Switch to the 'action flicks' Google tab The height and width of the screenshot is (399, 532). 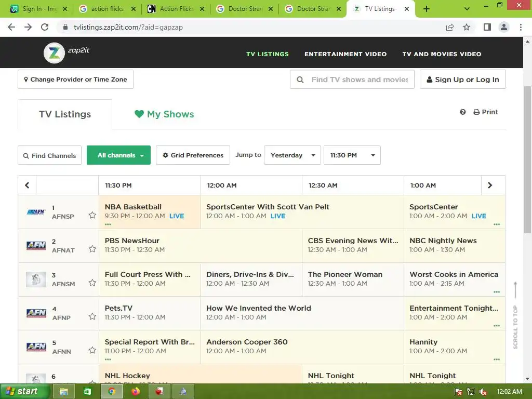(x=107, y=9)
